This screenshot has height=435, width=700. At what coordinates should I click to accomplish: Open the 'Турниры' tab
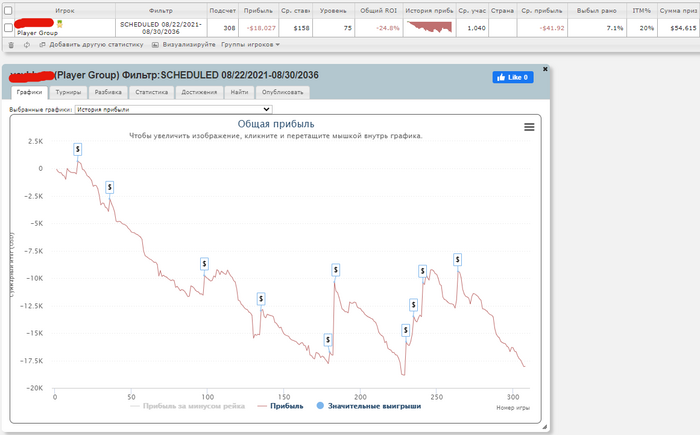[x=68, y=92]
